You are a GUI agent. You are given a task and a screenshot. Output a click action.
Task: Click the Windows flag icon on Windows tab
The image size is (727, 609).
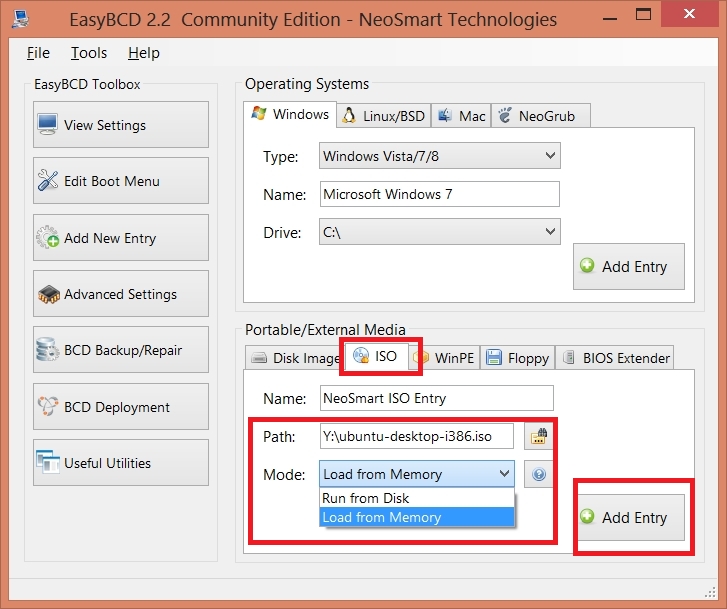pos(259,114)
